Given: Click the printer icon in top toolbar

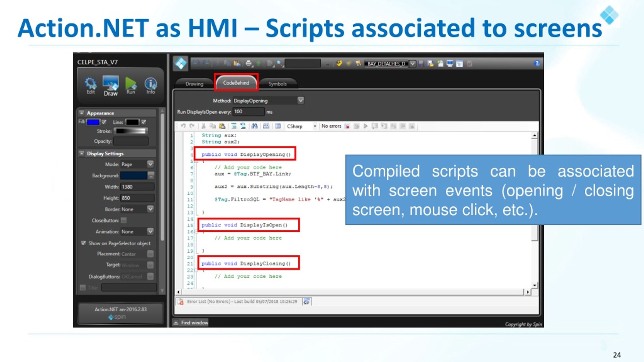Looking at the screenshot, I should click(x=249, y=63).
